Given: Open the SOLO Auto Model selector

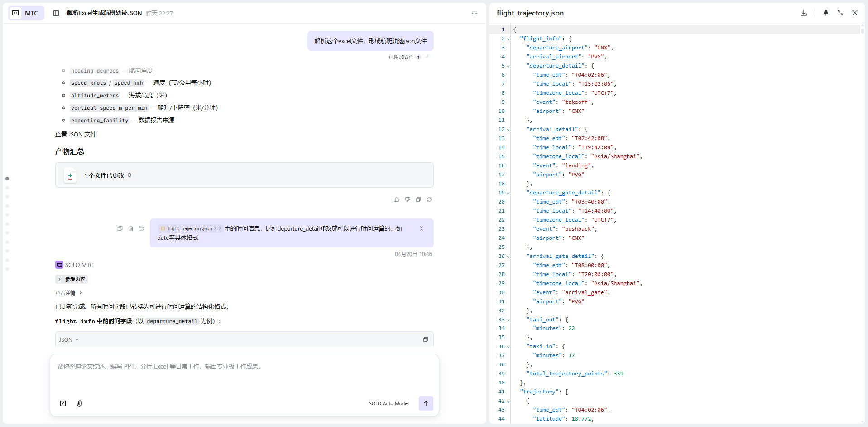Looking at the screenshot, I should point(388,403).
